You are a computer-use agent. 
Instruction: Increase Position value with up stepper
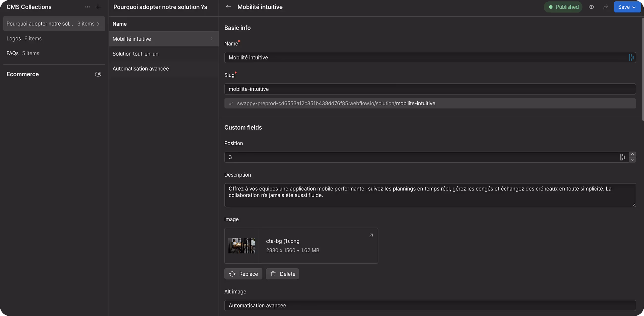click(632, 154)
